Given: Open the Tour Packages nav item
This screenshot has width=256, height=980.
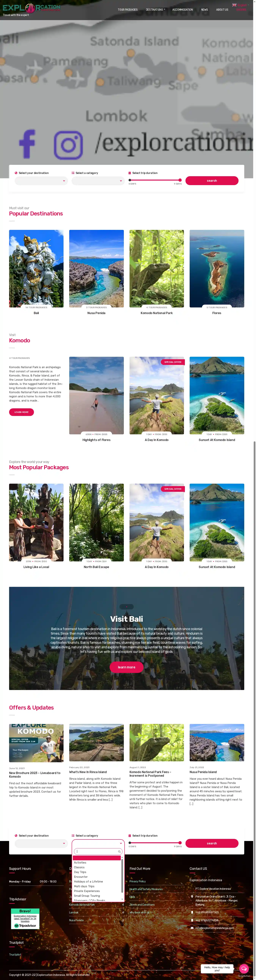Looking at the screenshot, I should point(127,9).
